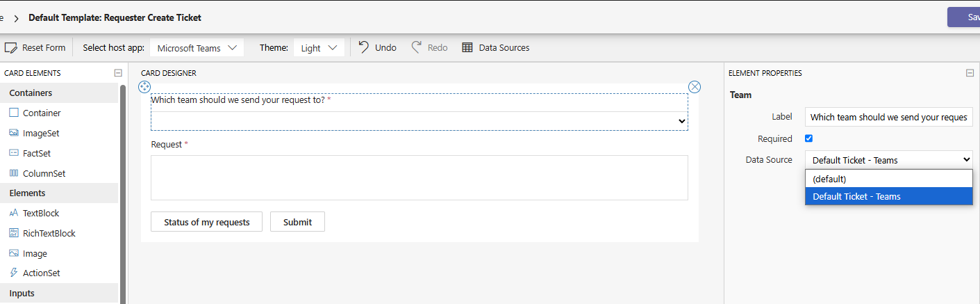Pick the FactSet element icon

[14, 153]
